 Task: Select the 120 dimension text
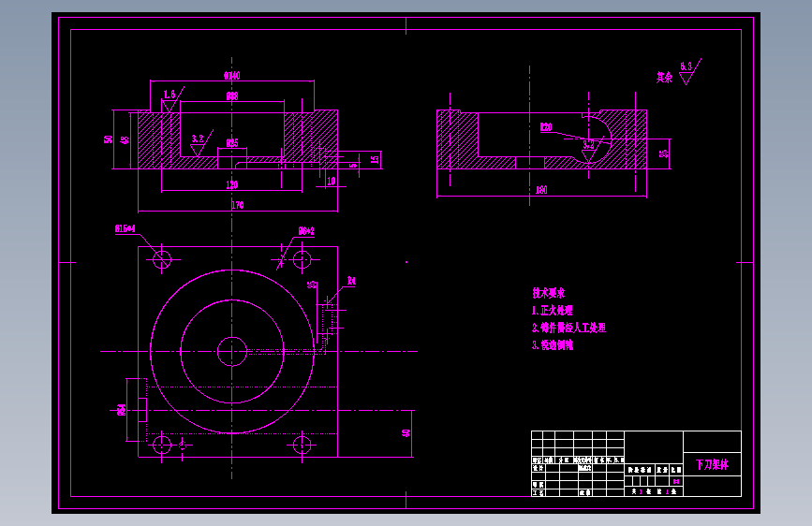point(232,184)
